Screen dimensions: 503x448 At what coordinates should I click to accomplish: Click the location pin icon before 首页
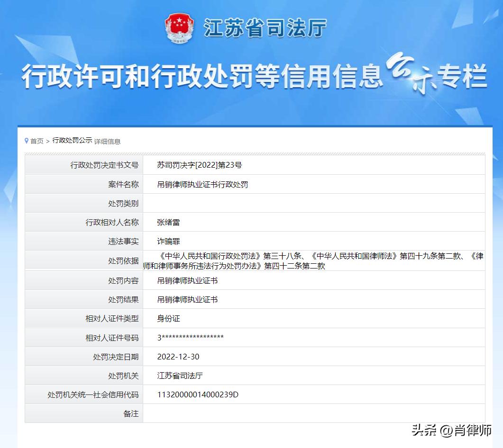(27, 140)
